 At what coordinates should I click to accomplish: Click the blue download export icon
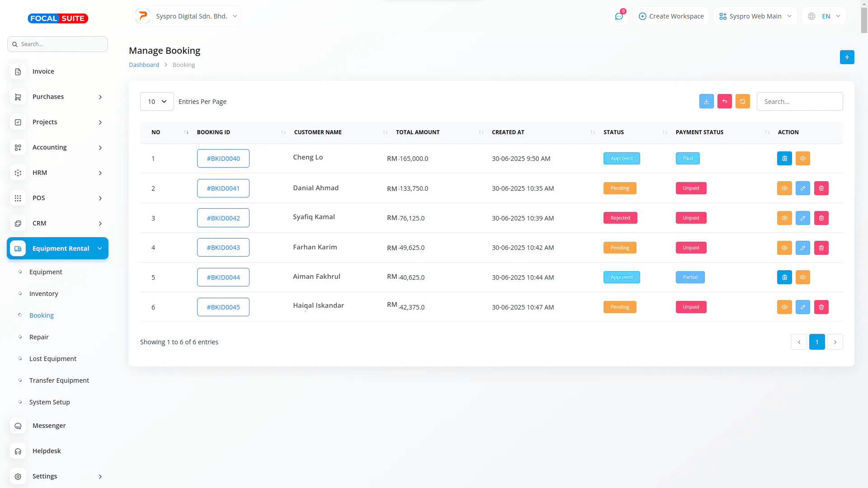coord(706,101)
